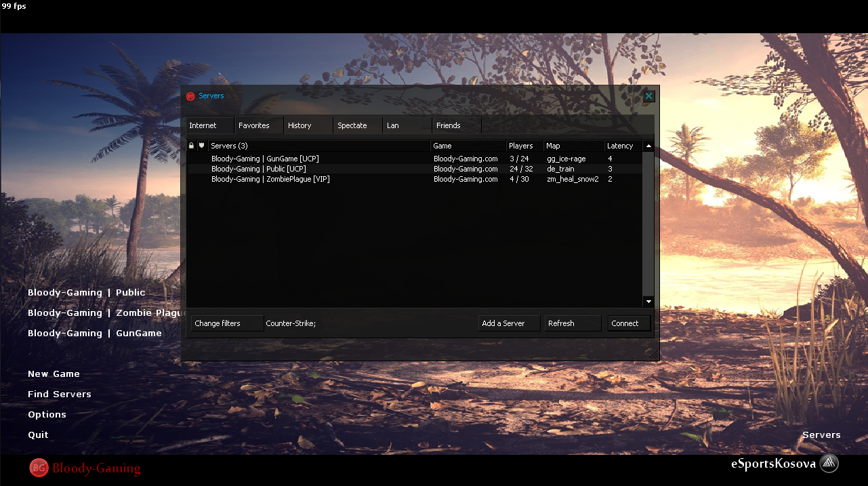Select Bloody-Gaming | GunGame [UCP] server row

(415, 159)
